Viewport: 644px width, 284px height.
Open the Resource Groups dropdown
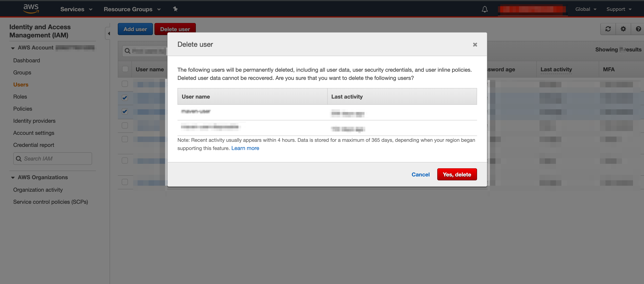pyautogui.click(x=132, y=9)
